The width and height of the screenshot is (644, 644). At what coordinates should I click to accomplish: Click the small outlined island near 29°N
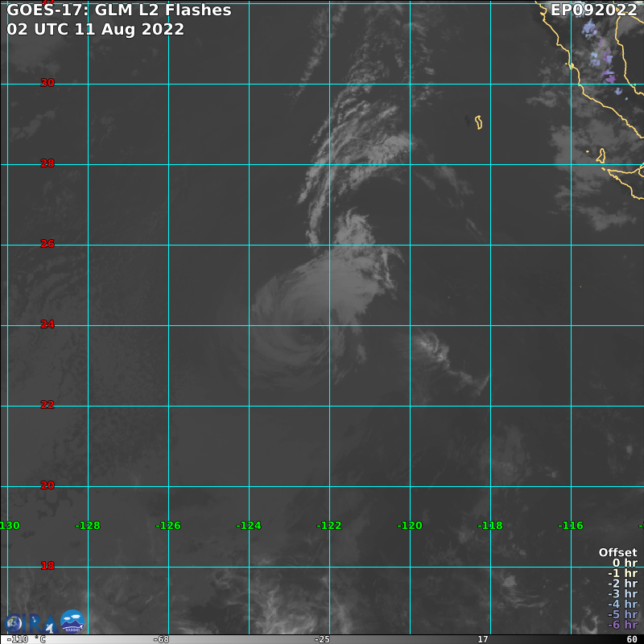[x=478, y=122]
